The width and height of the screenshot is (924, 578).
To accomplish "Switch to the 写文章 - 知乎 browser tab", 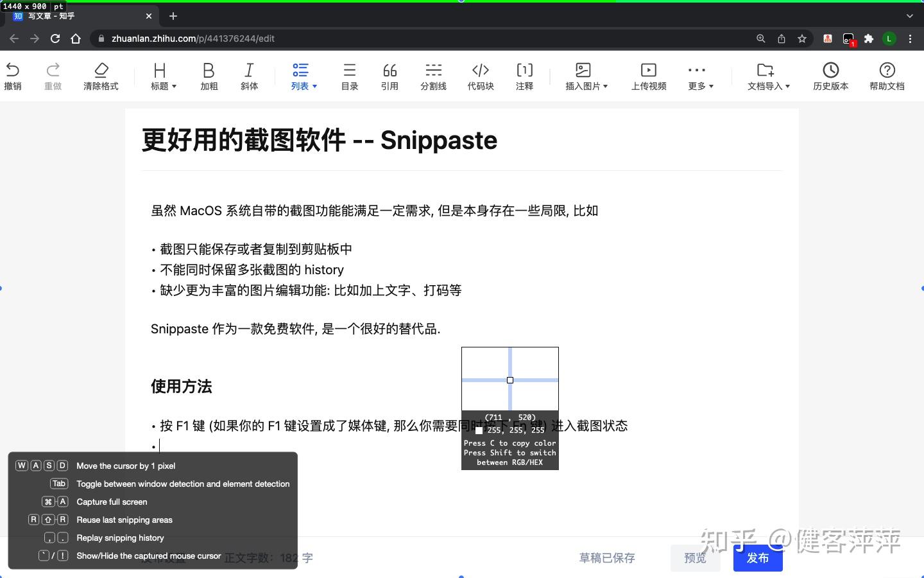I will pos(77,15).
